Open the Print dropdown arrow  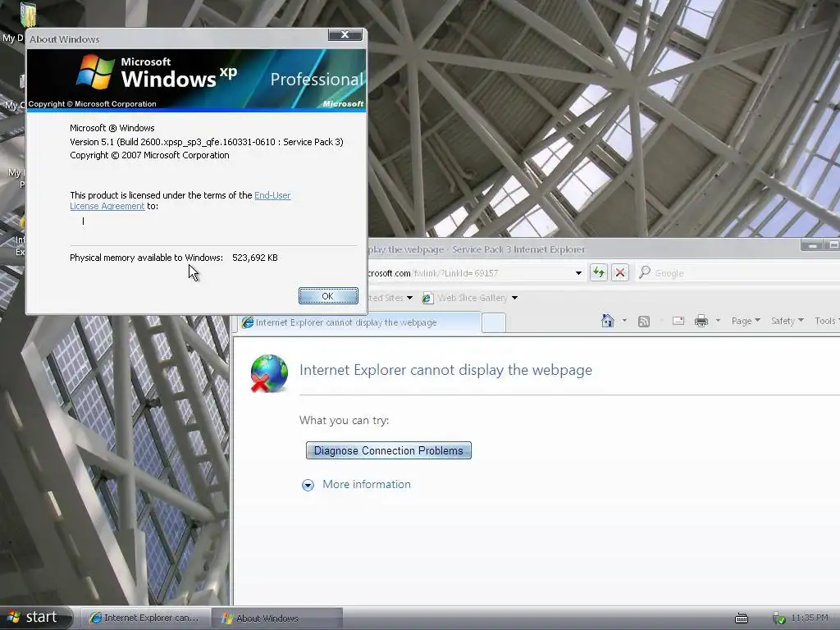point(718,321)
